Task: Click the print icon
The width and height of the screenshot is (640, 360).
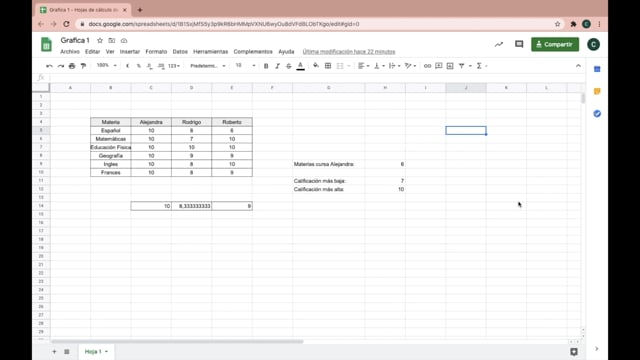Action: (72, 66)
